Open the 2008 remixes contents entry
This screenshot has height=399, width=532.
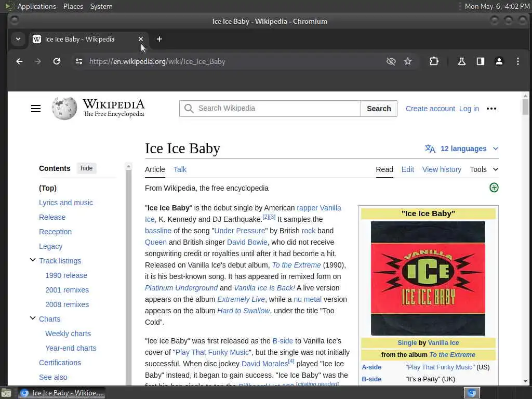(67, 304)
